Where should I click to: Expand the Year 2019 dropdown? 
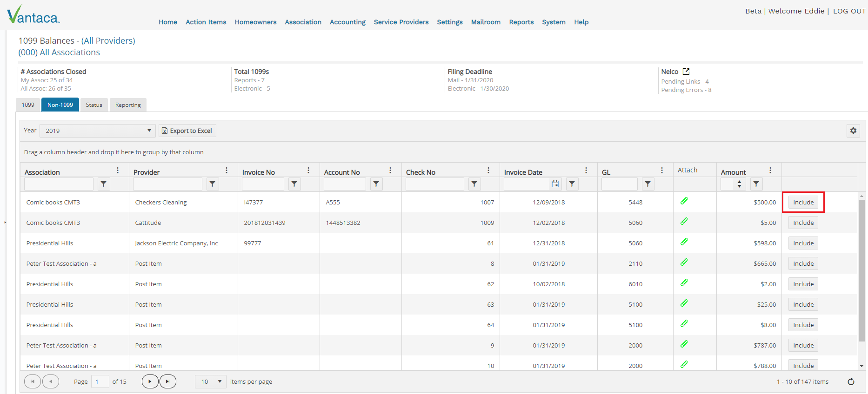pos(98,131)
